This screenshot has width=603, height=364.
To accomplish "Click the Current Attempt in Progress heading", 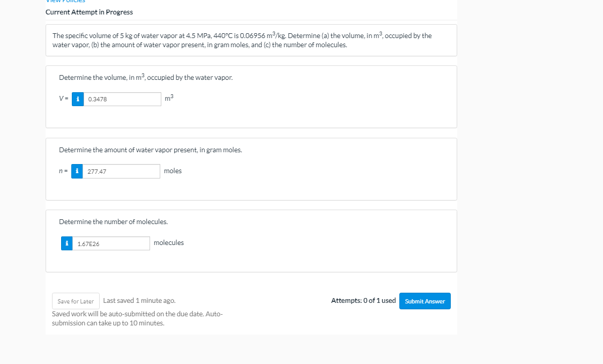I will pyautogui.click(x=89, y=12).
